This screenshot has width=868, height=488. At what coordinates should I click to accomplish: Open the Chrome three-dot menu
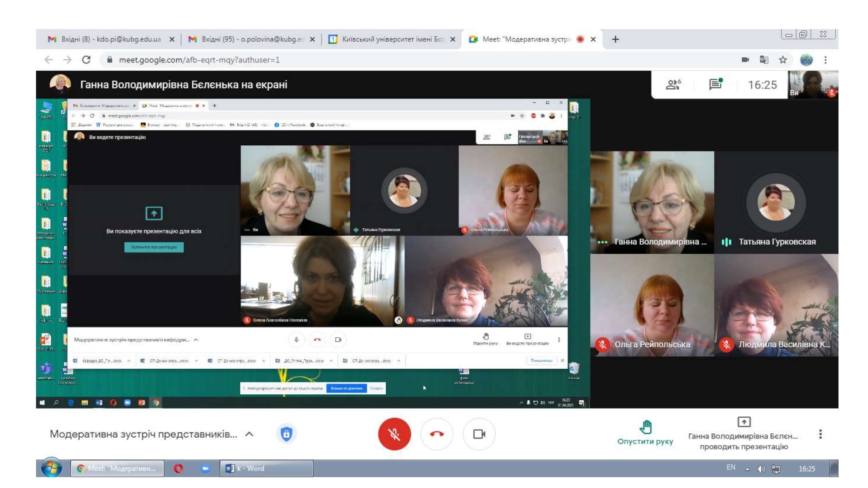825,60
